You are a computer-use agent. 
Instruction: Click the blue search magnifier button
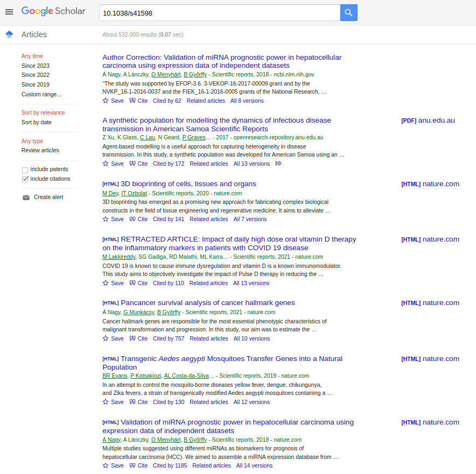coord(348,12)
